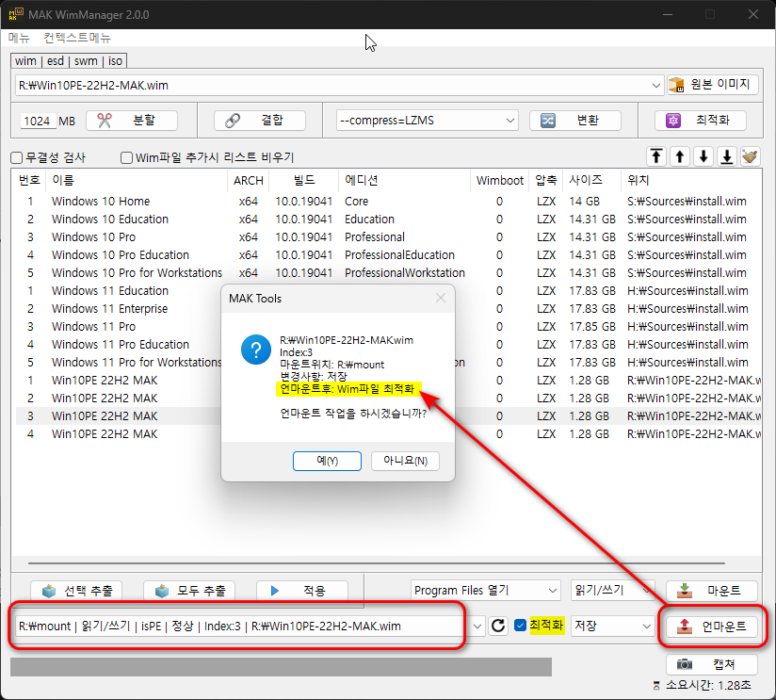Click the 소요시간: 1.28초 elapsed time text
The height and width of the screenshot is (700, 776).
pos(708,685)
